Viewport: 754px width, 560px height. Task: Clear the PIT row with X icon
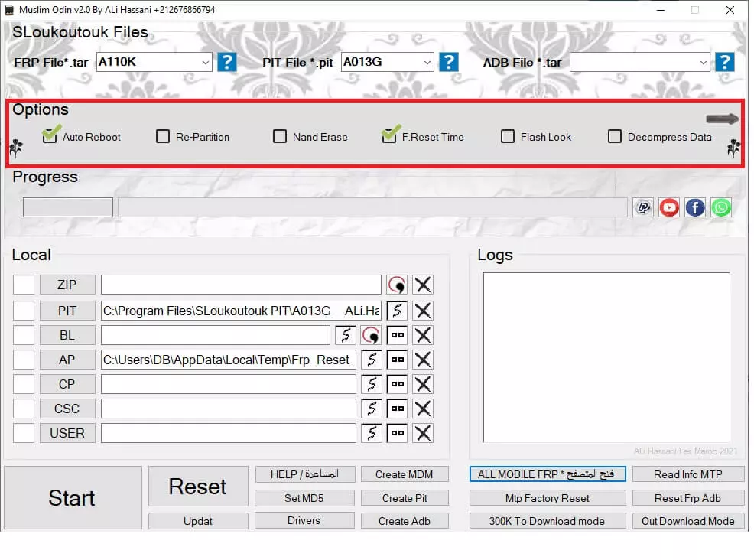tap(423, 311)
